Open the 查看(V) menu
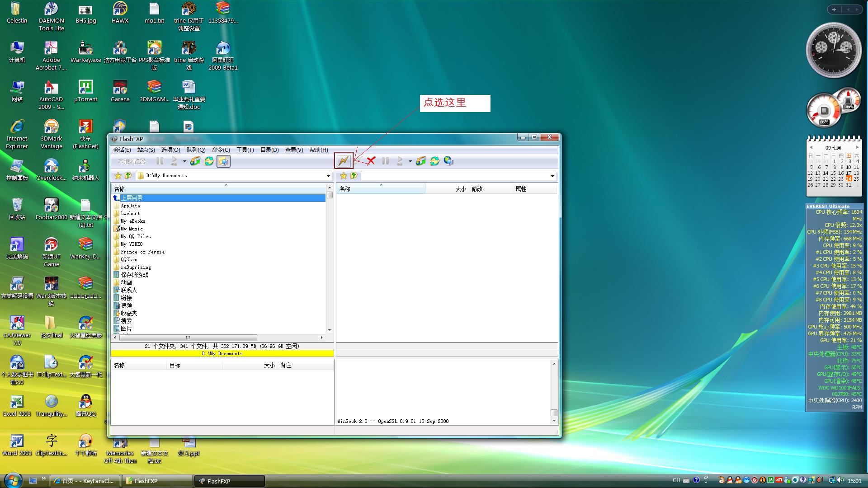 tap(294, 150)
